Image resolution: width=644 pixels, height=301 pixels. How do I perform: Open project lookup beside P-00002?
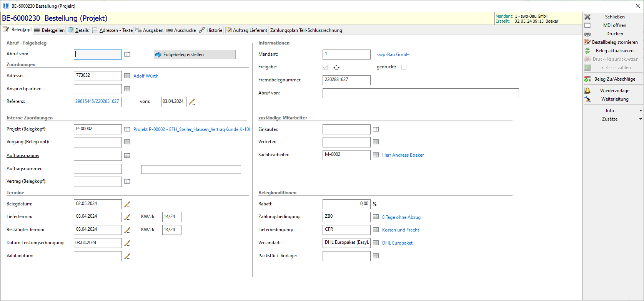[x=127, y=129]
